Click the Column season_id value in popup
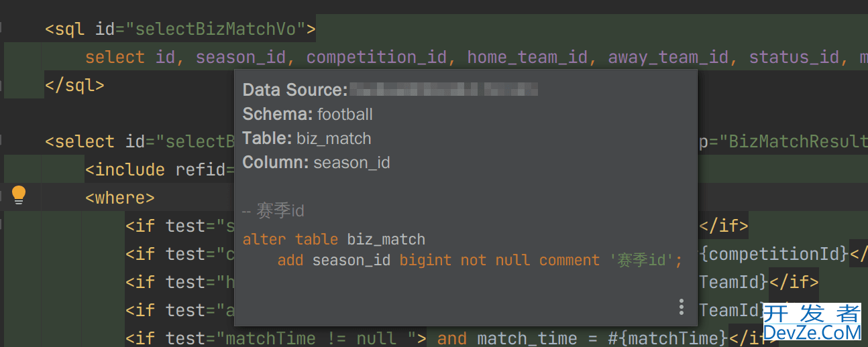Image resolution: width=868 pixels, height=347 pixels. (x=351, y=163)
